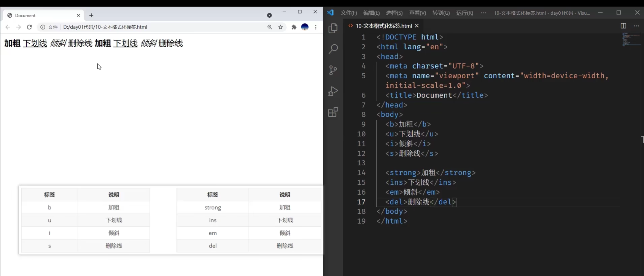Click the 'u' cell in the left table
The image size is (644, 276).
point(50,220)
